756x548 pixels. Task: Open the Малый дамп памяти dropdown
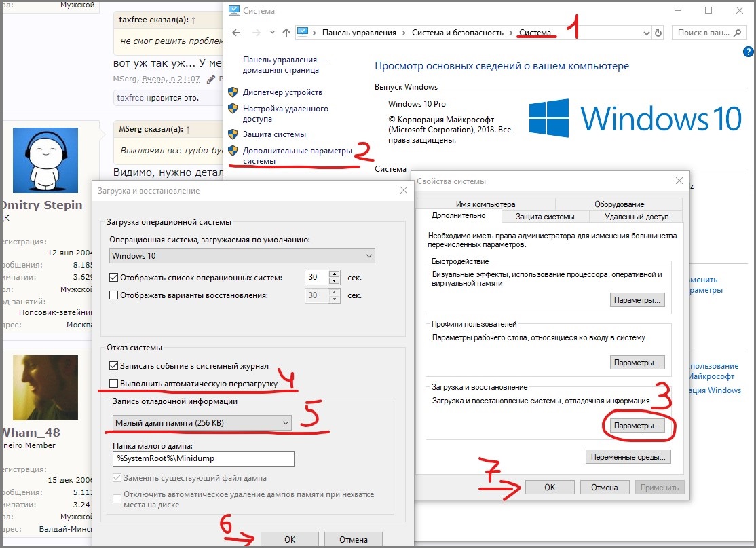202,422
